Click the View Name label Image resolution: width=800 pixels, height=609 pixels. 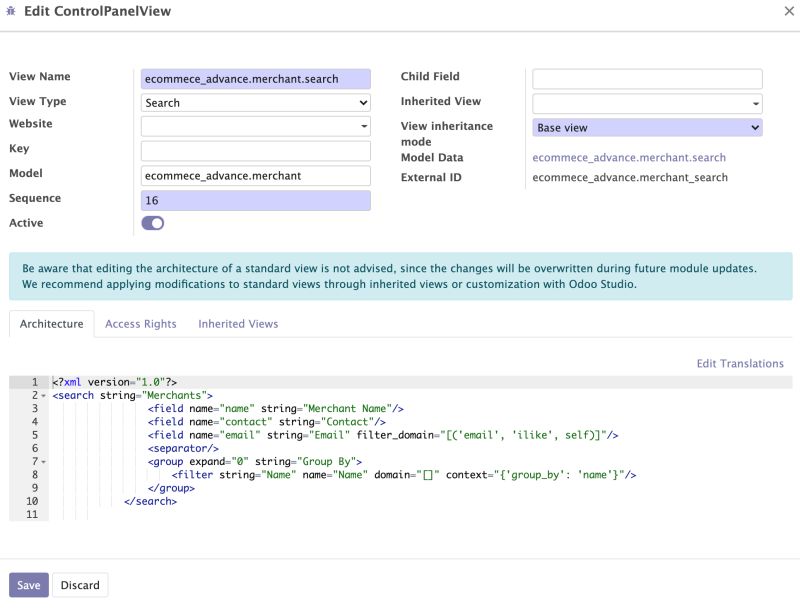pos(40,77)
